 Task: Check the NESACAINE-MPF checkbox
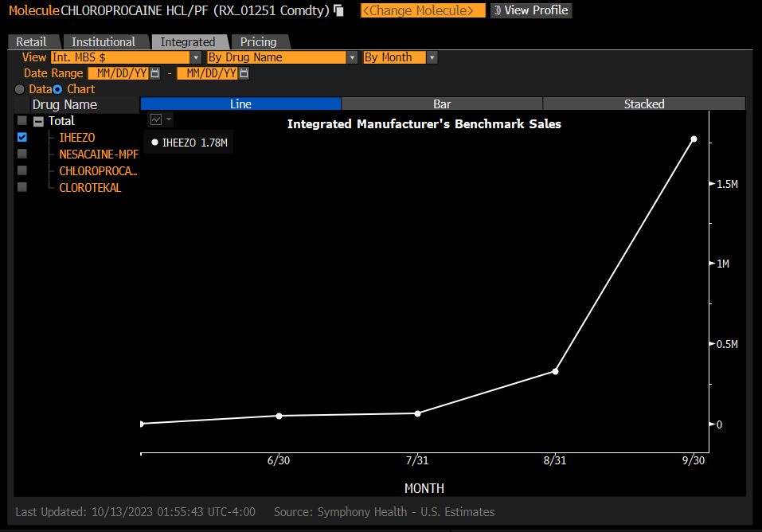coord(21,154)
